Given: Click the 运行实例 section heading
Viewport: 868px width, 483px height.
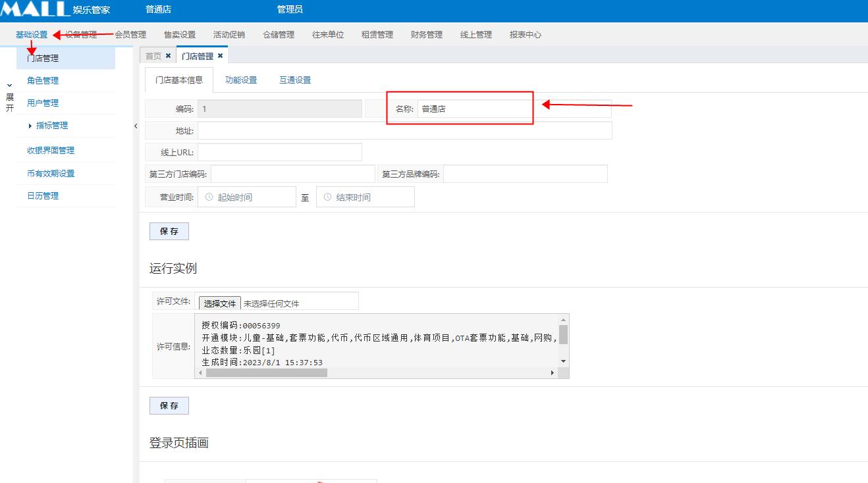Looking at the screenshot, I should [x=173, y=268].
